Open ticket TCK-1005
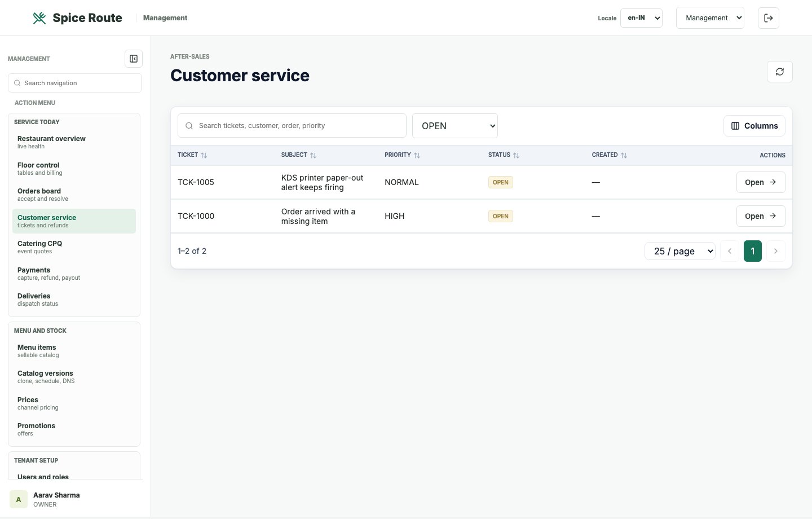Screen dimensions: 812x519 coord(761,182)
